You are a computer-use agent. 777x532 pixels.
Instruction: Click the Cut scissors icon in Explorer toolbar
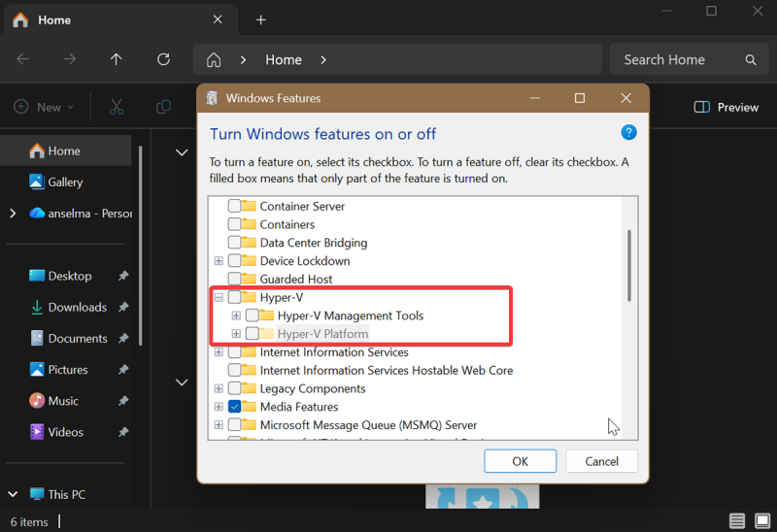pos(117,107)
